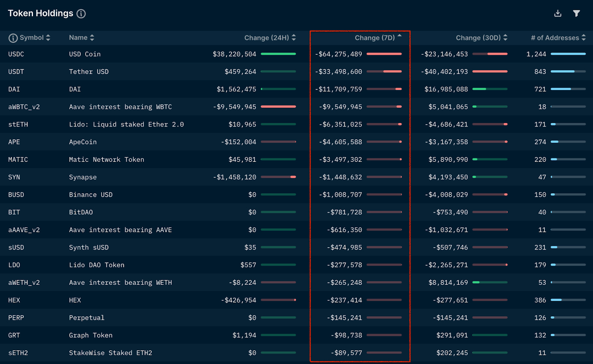Image resolution: width=593 pixels, height=364 pixels.
Task: Click 'Lido: Liquid staked Ether 2.0' name
Action: tap(126, 124)
